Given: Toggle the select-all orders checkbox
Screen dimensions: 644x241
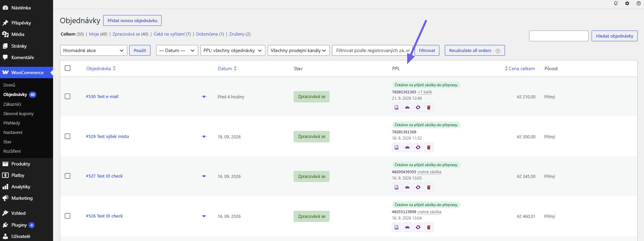Looking at the screenshot, I should point(68,68).
